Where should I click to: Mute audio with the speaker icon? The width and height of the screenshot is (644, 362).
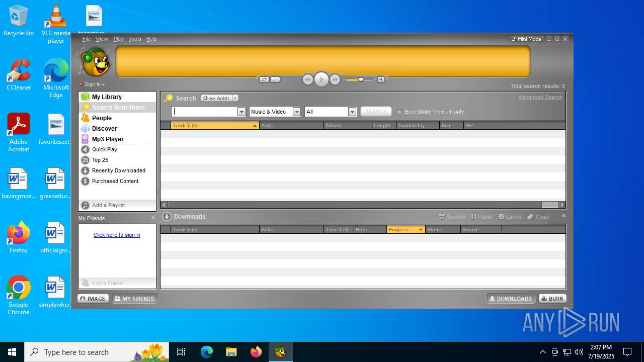pyautogui.click(x=381, y=79)
